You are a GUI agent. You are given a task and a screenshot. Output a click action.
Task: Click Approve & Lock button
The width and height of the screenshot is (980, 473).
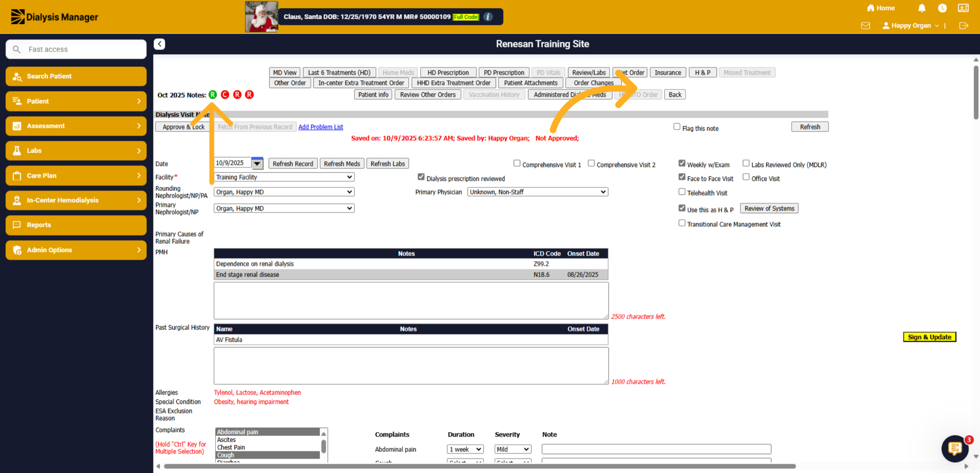point(183,127)
